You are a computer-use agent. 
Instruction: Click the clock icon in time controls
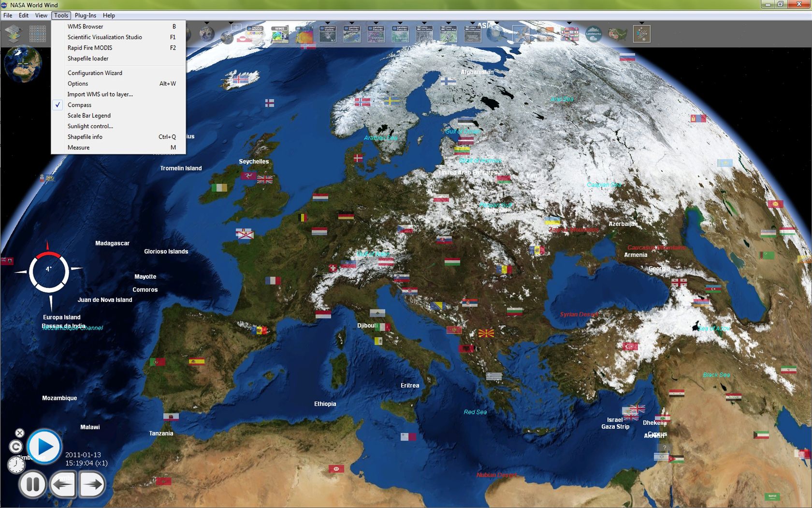[16, 465]
